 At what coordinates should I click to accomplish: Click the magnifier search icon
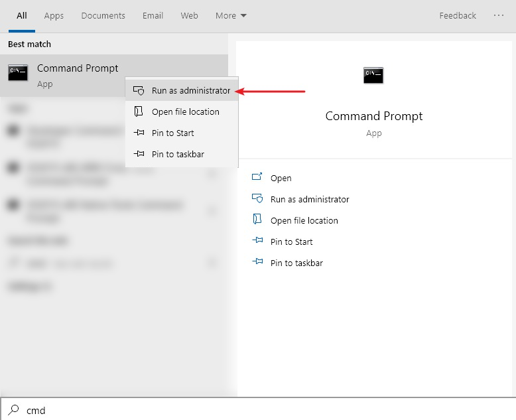click(x=13, y=410)
